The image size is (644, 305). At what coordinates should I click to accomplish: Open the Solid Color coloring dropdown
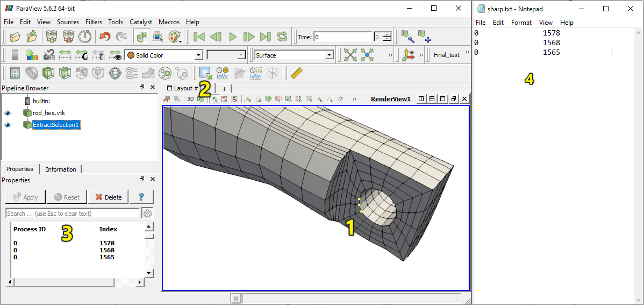[164, 55]
